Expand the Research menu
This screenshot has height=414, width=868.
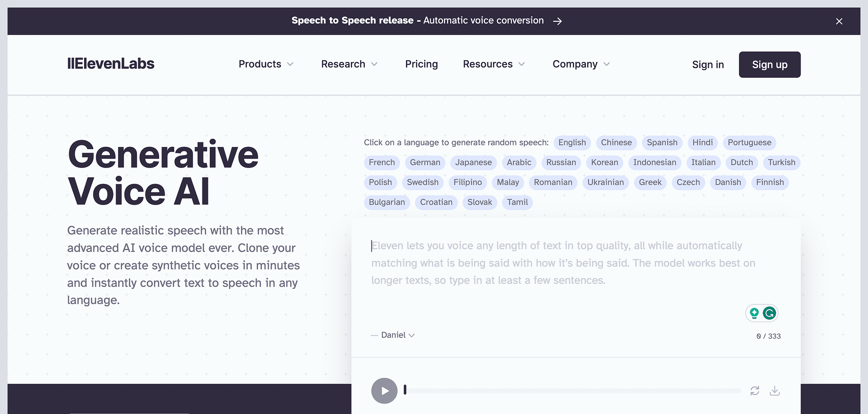(349, 64)
